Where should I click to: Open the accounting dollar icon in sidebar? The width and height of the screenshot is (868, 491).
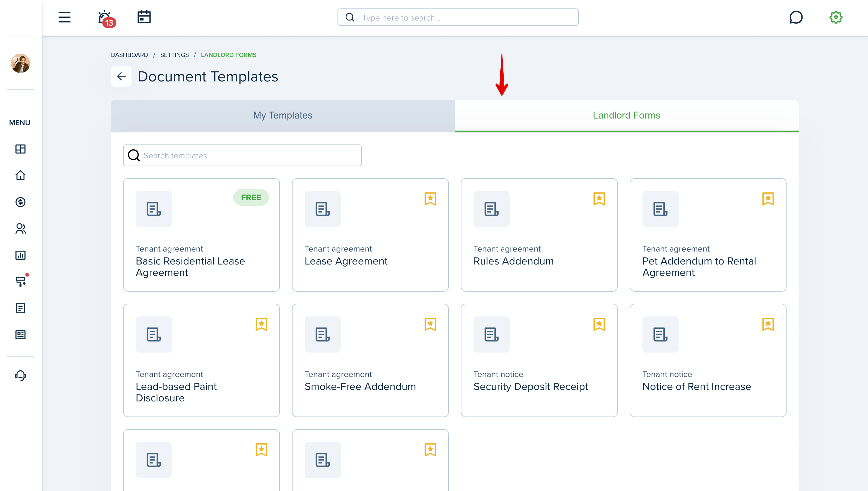pos(21,202)
